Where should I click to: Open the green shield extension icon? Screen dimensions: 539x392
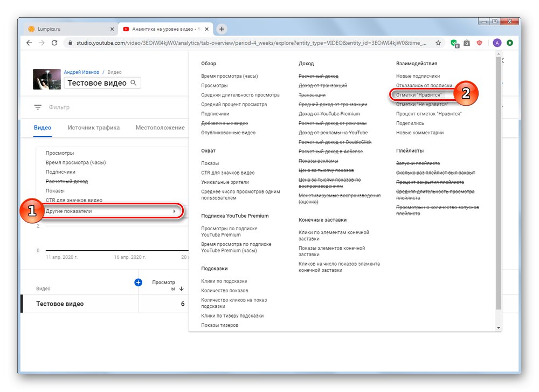coord(454,43)
